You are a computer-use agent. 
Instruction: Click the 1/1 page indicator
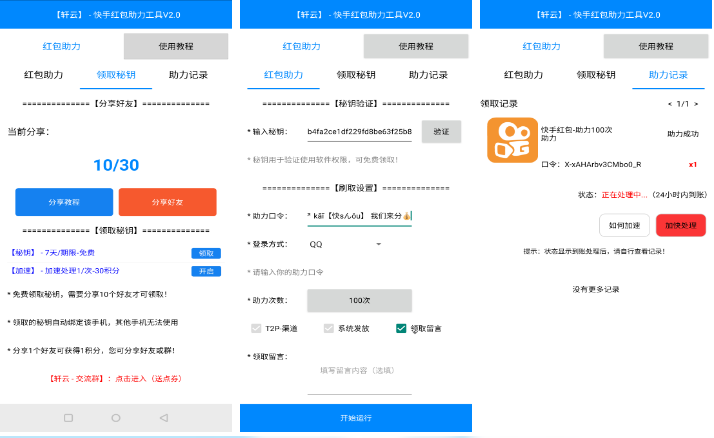(x=682, y=104)
